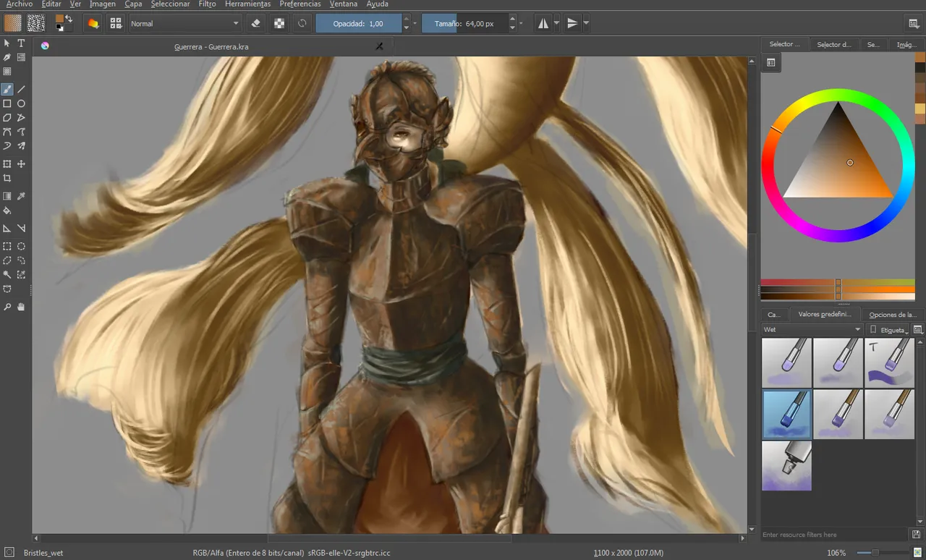926x560 pixels.
Task: Reload the original brush preset
Action: 302,23
